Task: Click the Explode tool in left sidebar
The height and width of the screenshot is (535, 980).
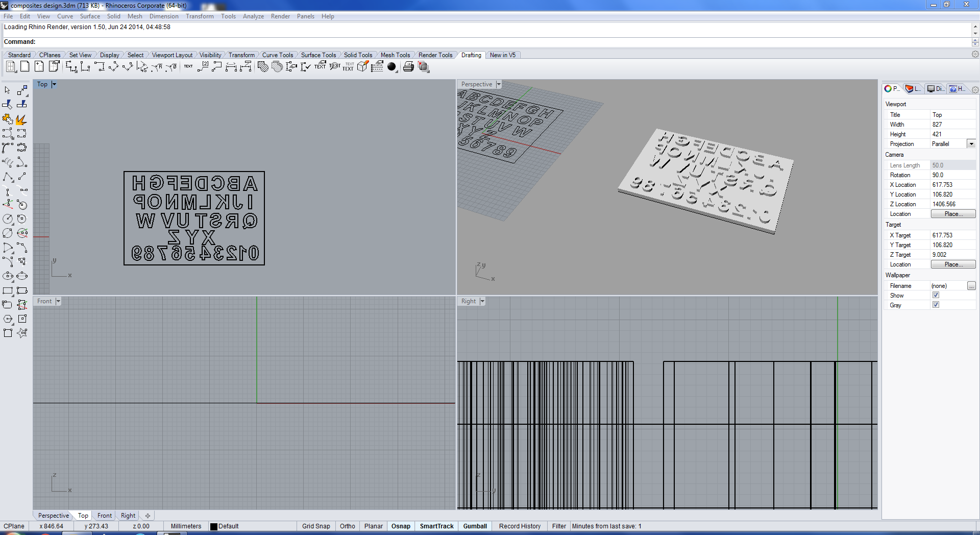Action: point(21,119)
